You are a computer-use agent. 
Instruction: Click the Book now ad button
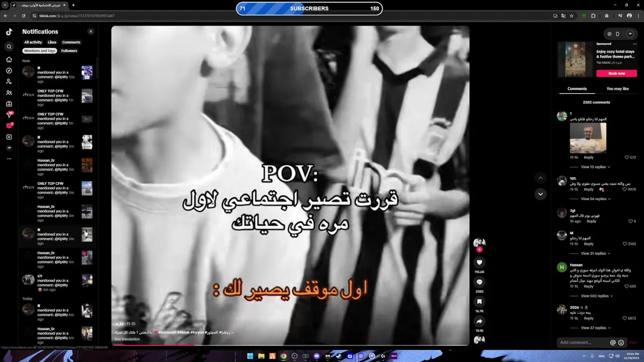(x=616, y=73)
